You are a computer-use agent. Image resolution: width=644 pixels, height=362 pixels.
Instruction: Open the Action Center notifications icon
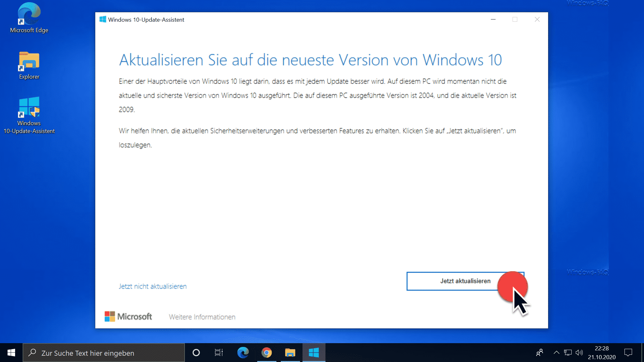[x=628, y=353]
